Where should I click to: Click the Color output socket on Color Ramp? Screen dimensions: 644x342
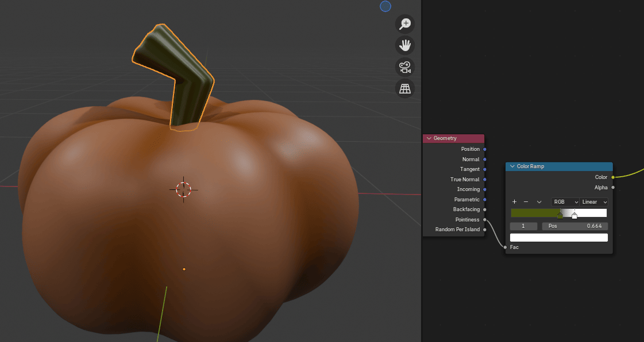click(613, 177)
